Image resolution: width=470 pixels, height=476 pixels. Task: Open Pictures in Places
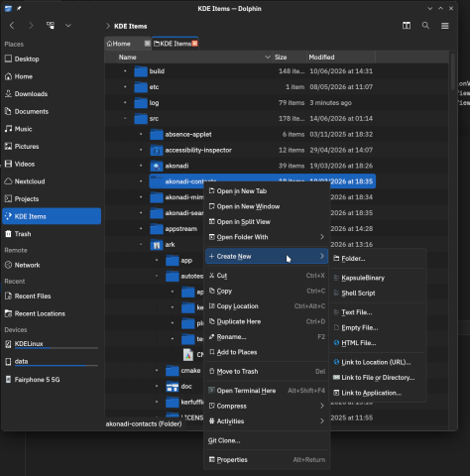click(52, 147)
